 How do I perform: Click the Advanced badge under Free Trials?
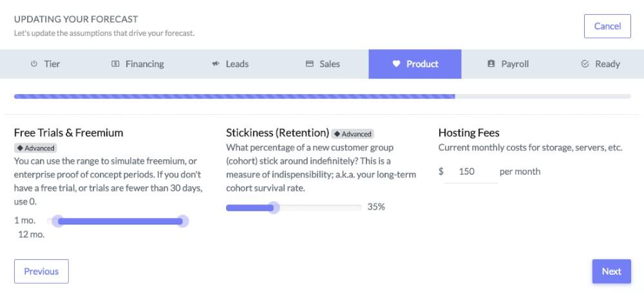coord(35,148)
